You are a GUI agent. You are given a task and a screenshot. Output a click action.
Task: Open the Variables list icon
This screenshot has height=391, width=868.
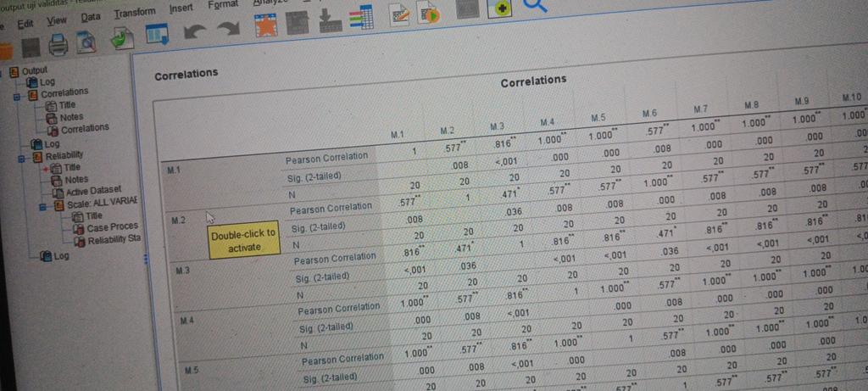pos(361,20)
